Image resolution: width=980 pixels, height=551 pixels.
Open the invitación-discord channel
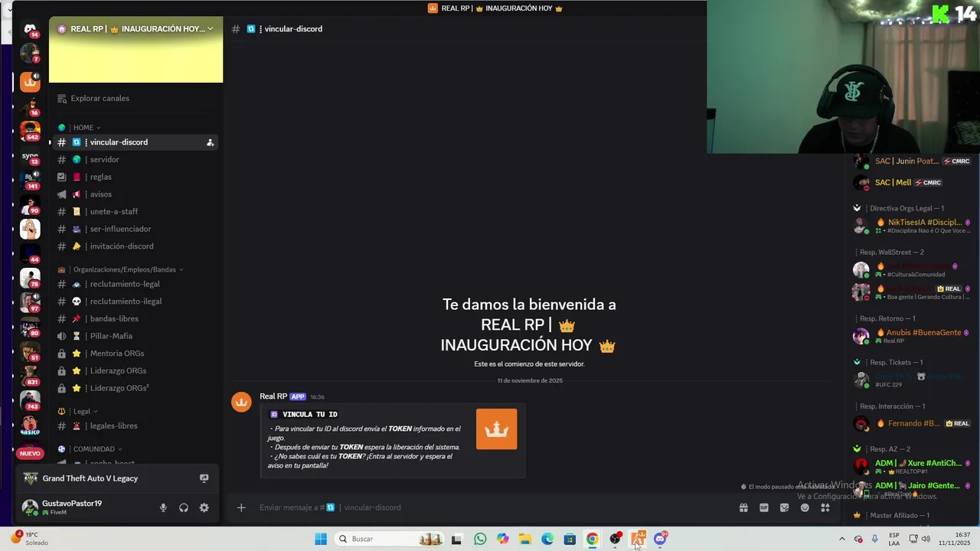[136, 246]
